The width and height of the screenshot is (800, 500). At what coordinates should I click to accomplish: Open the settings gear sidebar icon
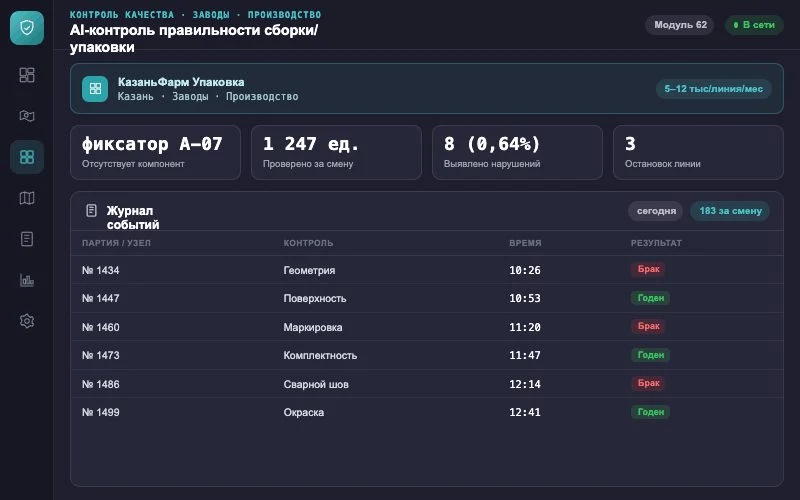point(27,321)
